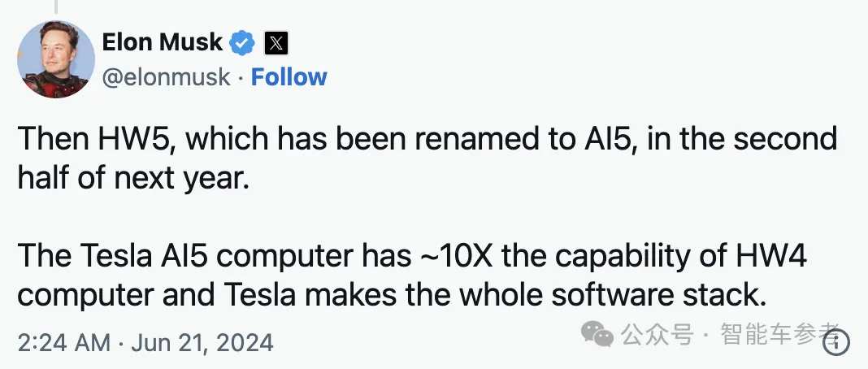Click the X logo icon
Viewport: 868px width, 369px height.
tap(276, 43)
